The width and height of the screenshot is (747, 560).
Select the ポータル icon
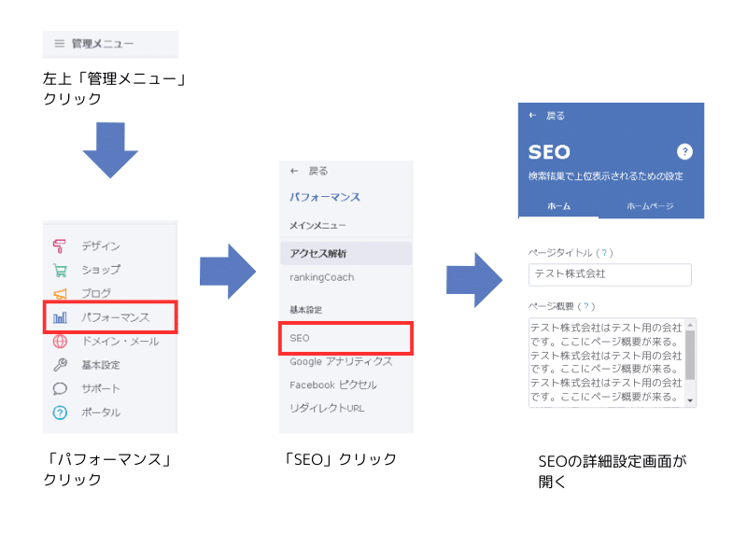click(x=59, y=411)
